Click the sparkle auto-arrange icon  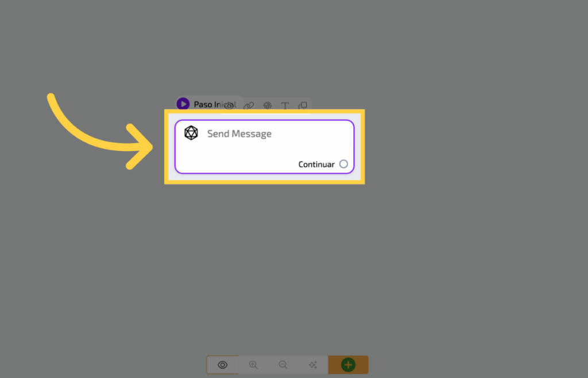(313, 365)
